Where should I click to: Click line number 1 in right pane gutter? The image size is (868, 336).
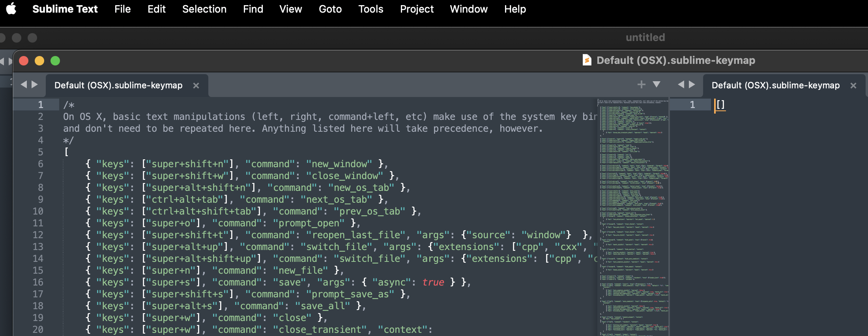click(x=692, y=105)
